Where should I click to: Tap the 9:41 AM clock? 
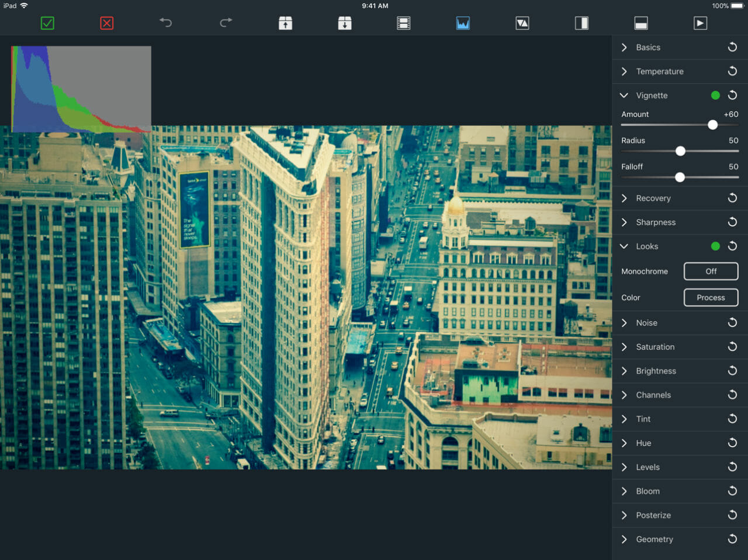tap(375, 6)
